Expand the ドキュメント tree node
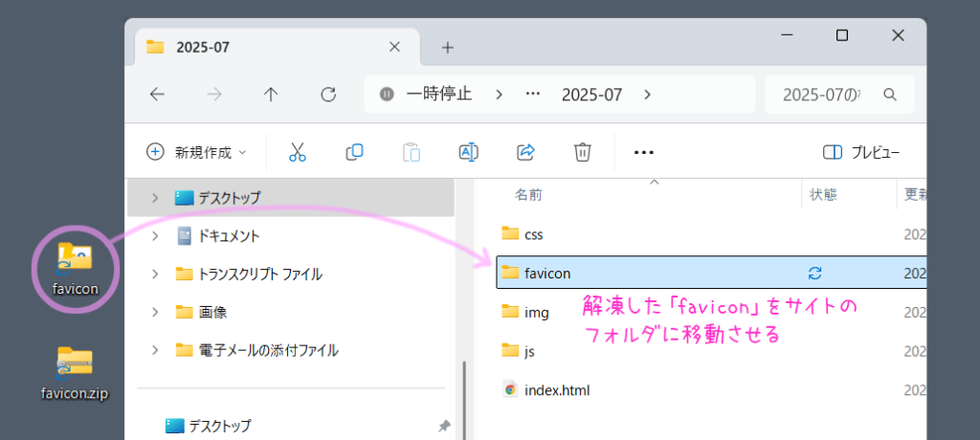980x440 pixels. coord(154,235)
